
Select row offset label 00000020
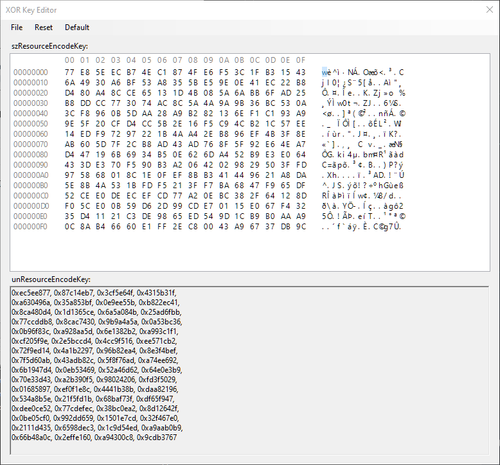point(31,93)
